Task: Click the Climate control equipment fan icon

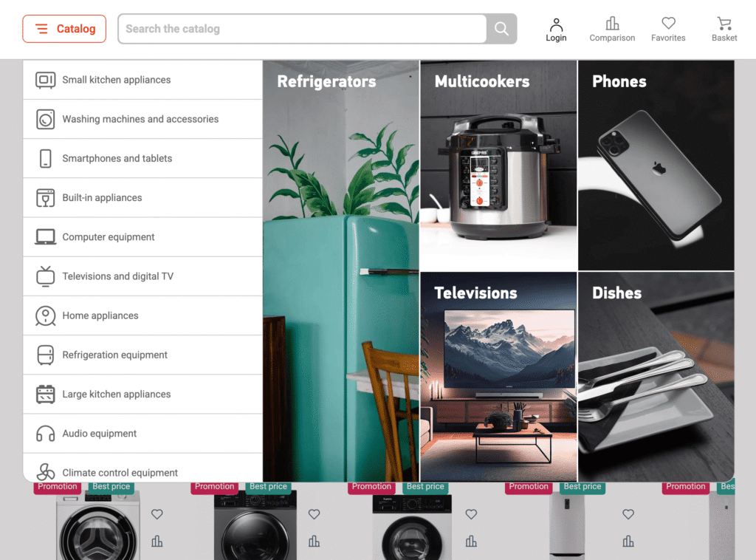Action: [x=45, y=472]
